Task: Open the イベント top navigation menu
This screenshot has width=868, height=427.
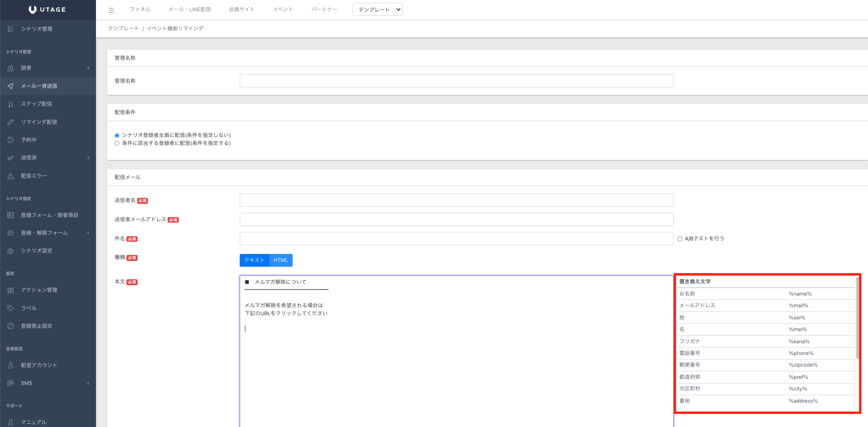Action: pyautogui.click(x=283, y=9)
